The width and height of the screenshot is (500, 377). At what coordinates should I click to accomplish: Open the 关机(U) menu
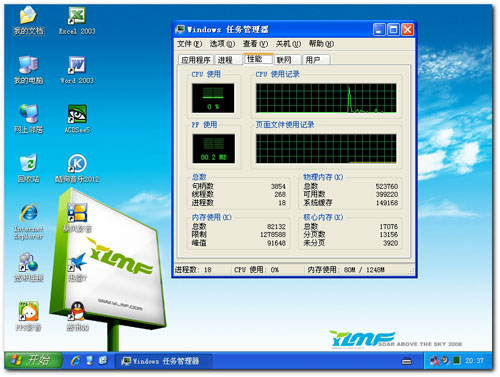point(288,44)
